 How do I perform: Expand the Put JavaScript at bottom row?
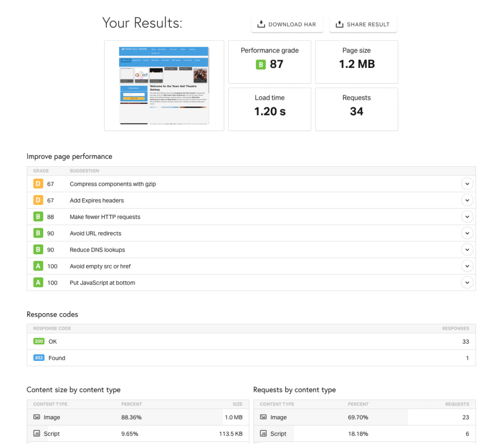[467, 283]
